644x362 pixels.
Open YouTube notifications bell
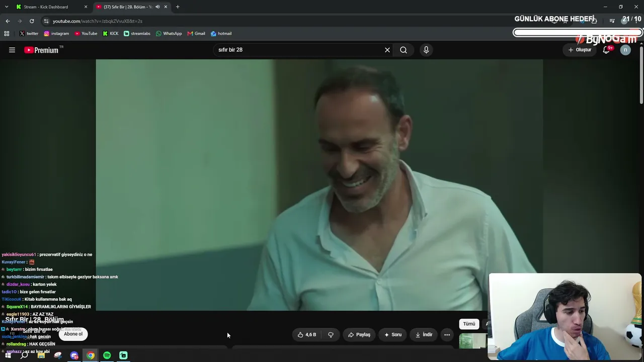pos(607,50)
